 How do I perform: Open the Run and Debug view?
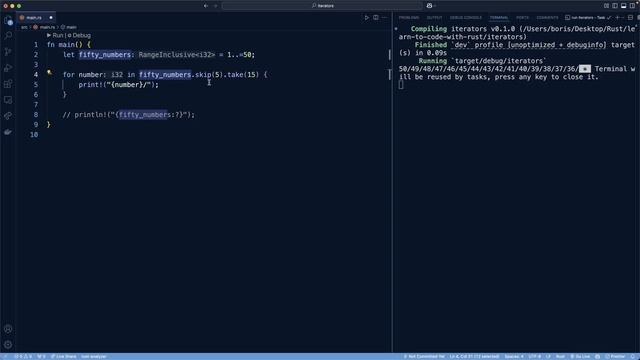click(x=8, y=68)
